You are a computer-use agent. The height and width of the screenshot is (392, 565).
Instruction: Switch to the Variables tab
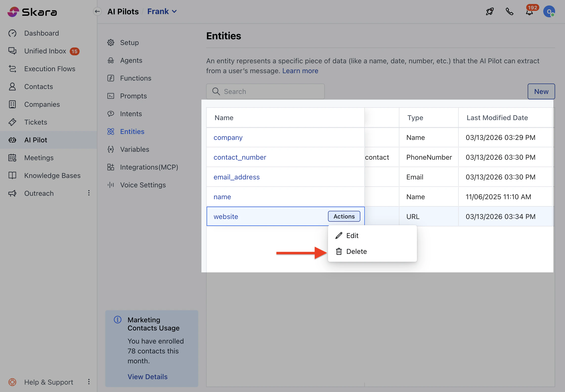pos(134,149)
